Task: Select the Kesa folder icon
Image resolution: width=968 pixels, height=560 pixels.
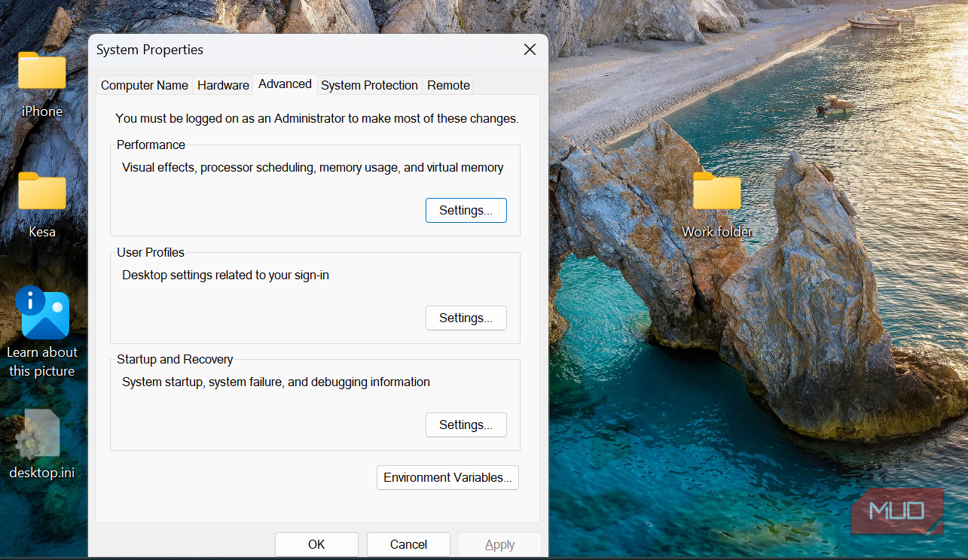Action: pyautogui.click(x=42, y=191)
